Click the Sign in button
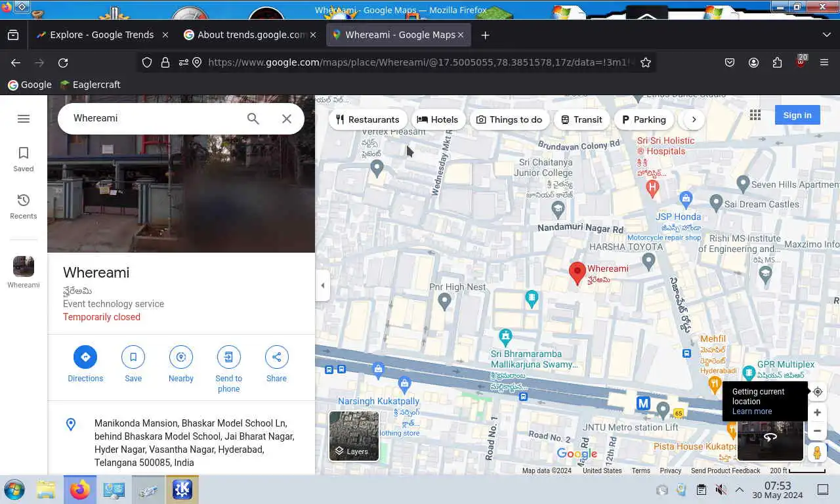This screenshot has height=504, width=840. (797, 115)
